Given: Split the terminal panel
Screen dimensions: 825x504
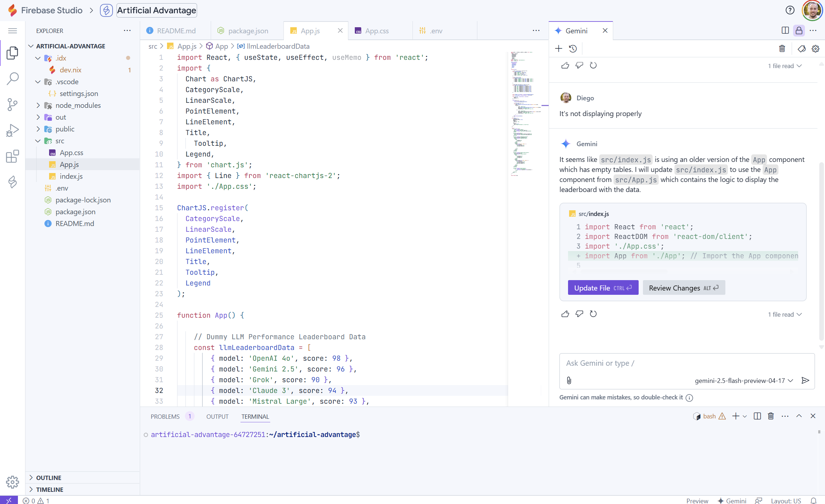Looking at the screenshot, I should (x=757, y=416).
